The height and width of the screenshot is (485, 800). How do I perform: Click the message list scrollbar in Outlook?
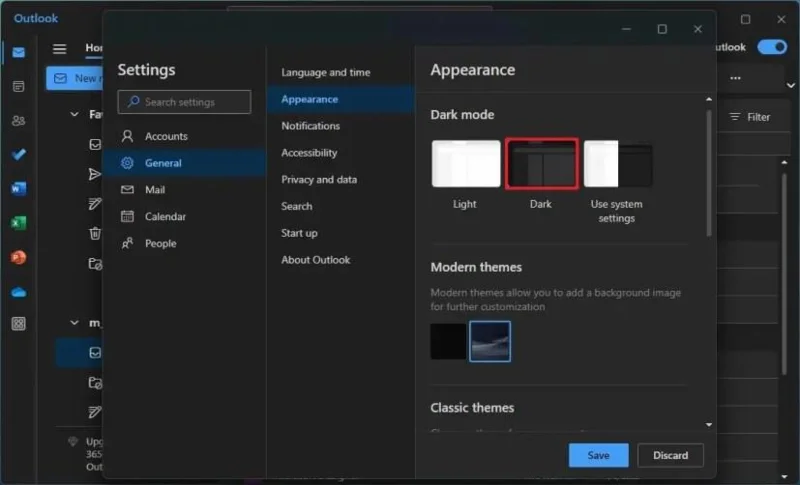pos(784,274)
